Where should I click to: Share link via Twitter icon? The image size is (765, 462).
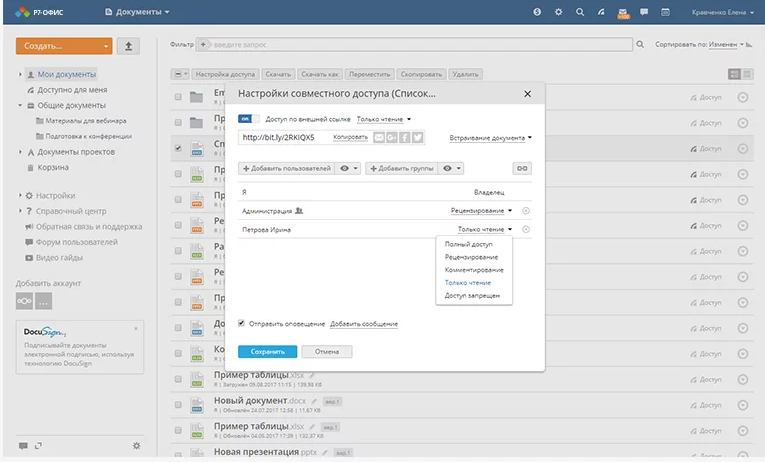[x=417, y=137]
